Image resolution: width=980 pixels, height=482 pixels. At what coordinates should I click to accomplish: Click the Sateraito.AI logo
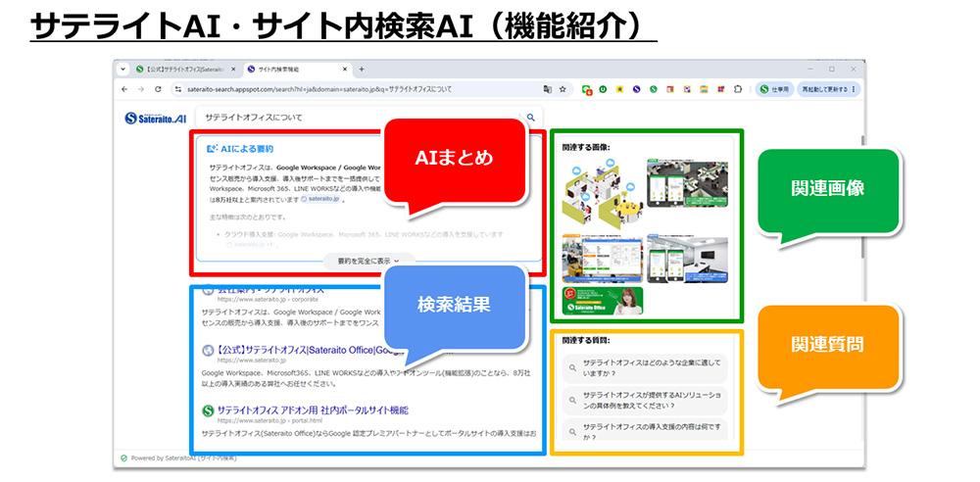point(156,118)
